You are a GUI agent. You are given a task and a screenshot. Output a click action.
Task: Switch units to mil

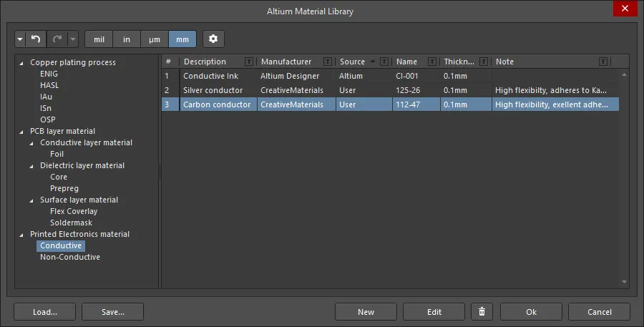click(x=99, y=39)
